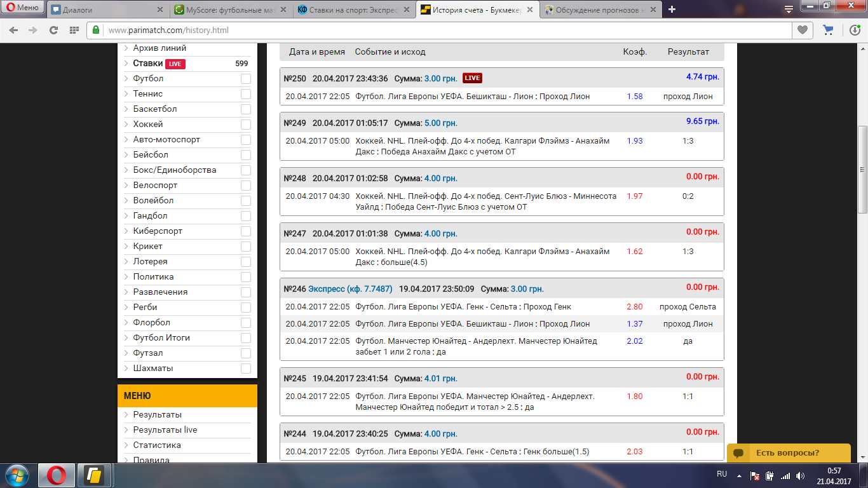Image resolution: width=868 pixels, height=488 pixels.
Task: Expand the Гандбол category
Action: (150, 216)
